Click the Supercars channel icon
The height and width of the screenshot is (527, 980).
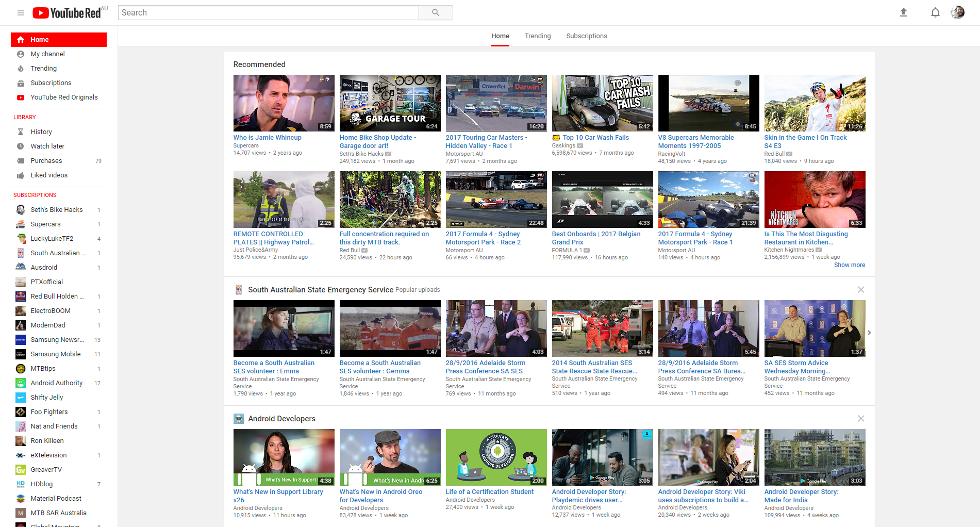tap(21, 224)
